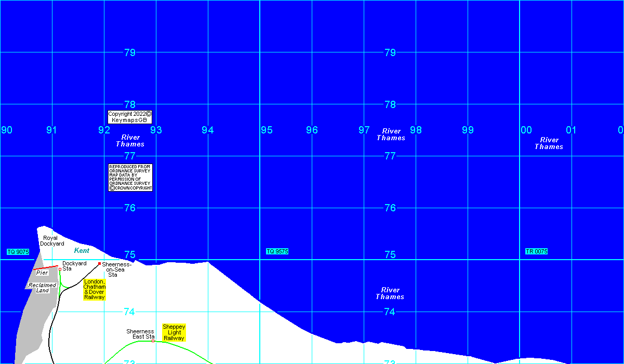Click easting grid number 96
The width and height of the screenshot is (624, 364).
click(312, 130)
